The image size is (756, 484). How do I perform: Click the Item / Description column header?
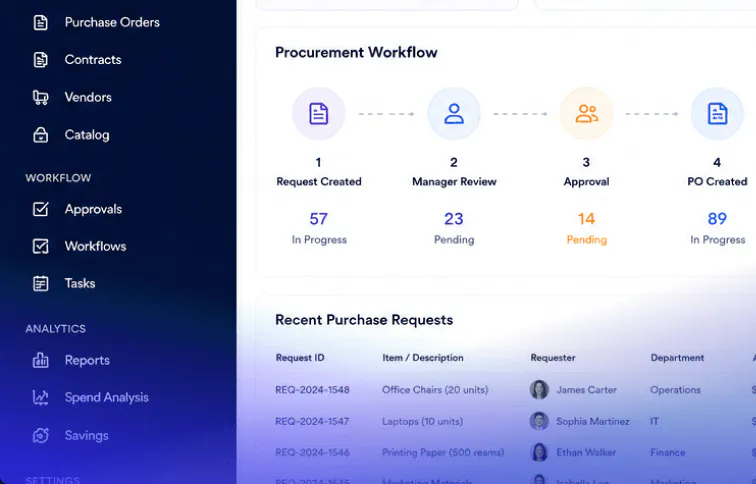pos(423,358)
